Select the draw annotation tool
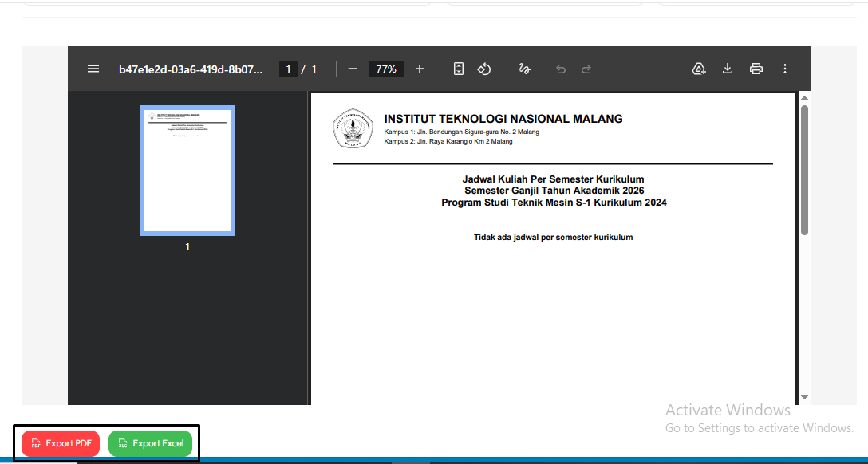This screenshot has height=464, width=868. 524,69
